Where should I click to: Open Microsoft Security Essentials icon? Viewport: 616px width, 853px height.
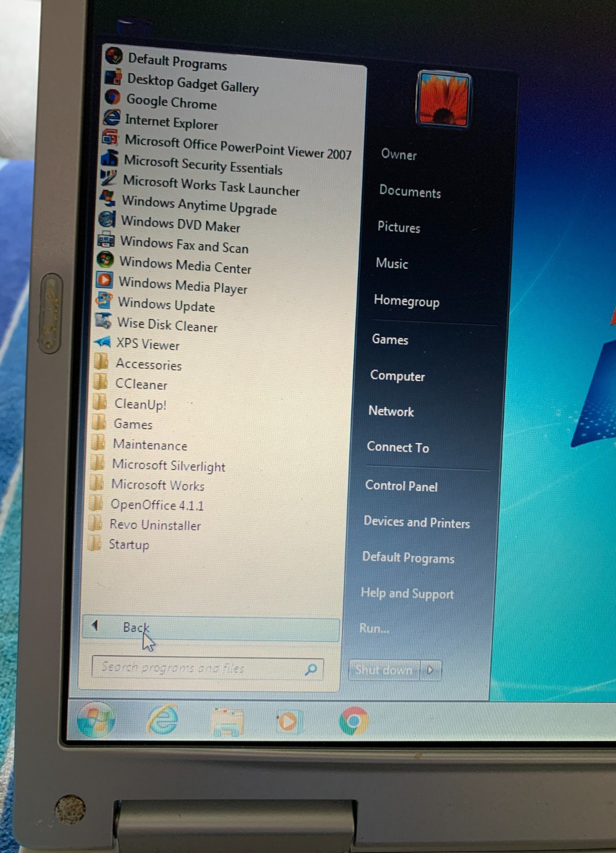pos(110,158)
